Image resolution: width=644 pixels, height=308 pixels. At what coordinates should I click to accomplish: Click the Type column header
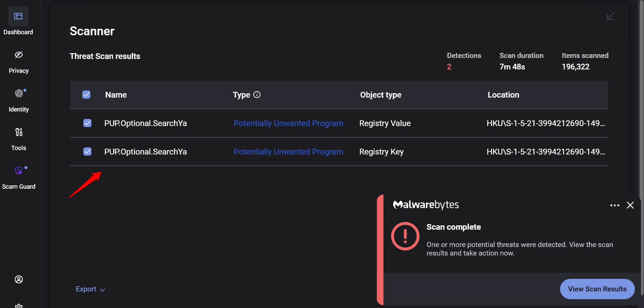pyautogui.click(x=241, y=95)
